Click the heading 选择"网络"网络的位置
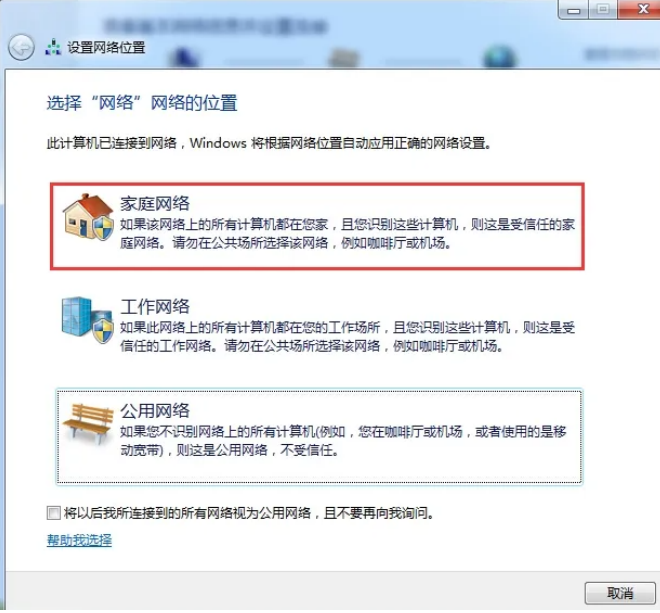Viewport: 660px width, 613px height. [x=142, y=103]
